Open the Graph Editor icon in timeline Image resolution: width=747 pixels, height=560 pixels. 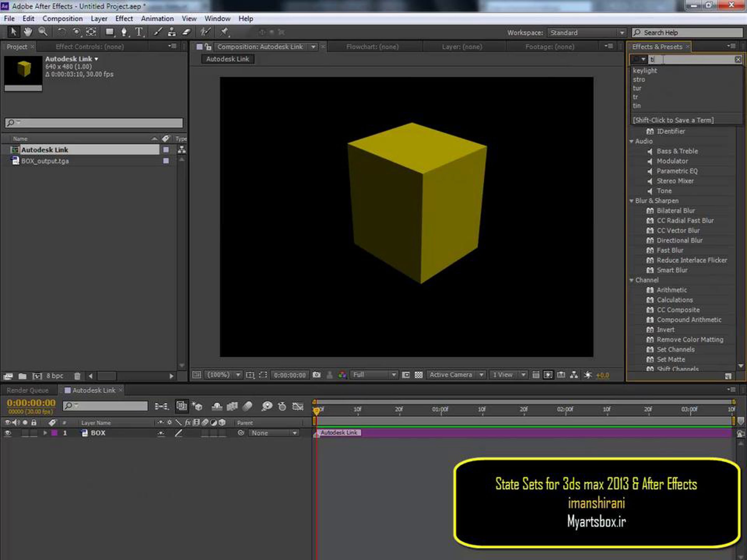pos(298,406)
